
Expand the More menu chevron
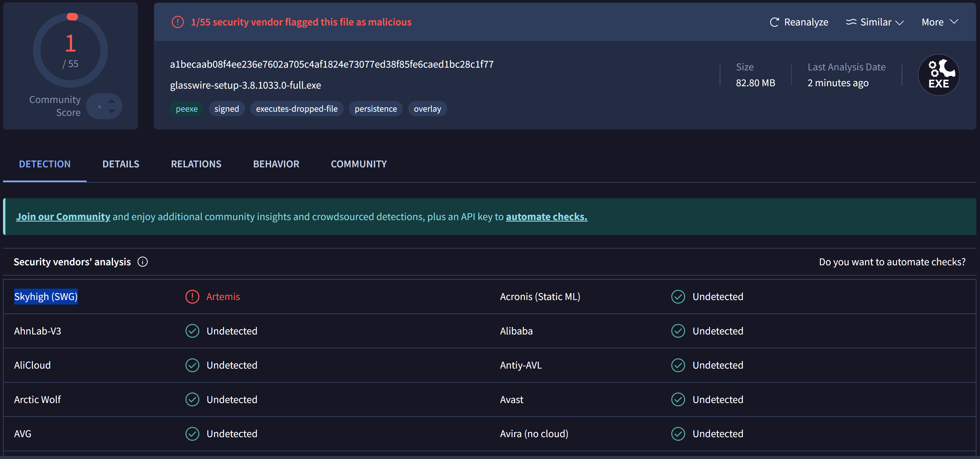pos(954,22)
